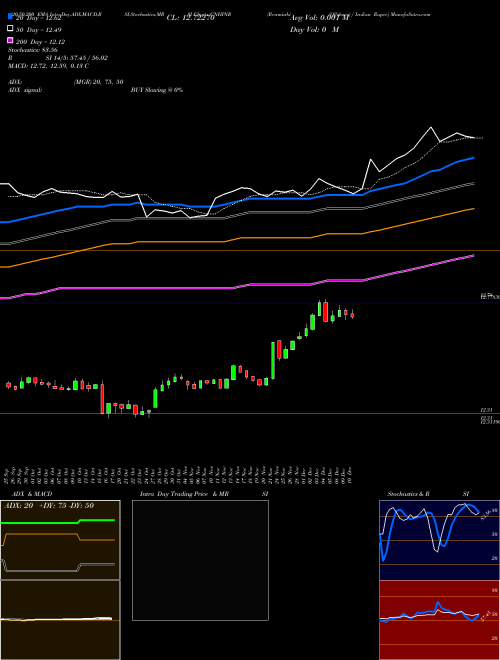This screenshot has height=660, width=500.
Task: Click the 'Day Vol: 0 M' text
Action: pos(314,30)
